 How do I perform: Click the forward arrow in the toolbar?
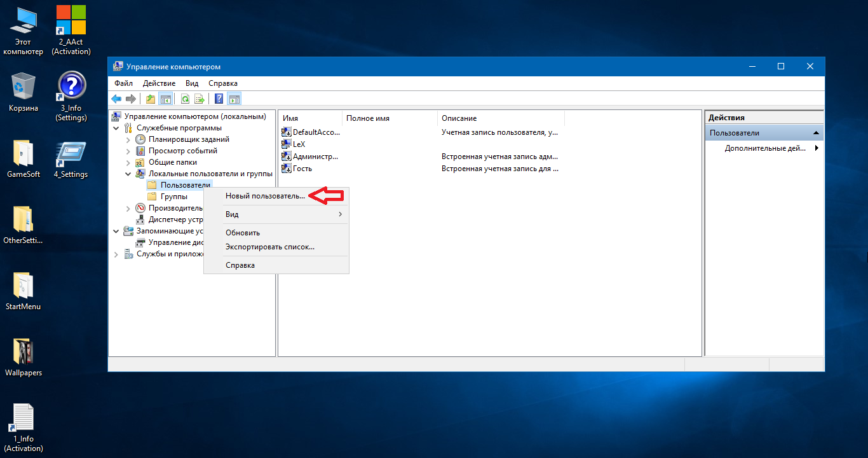coord(130,99)
